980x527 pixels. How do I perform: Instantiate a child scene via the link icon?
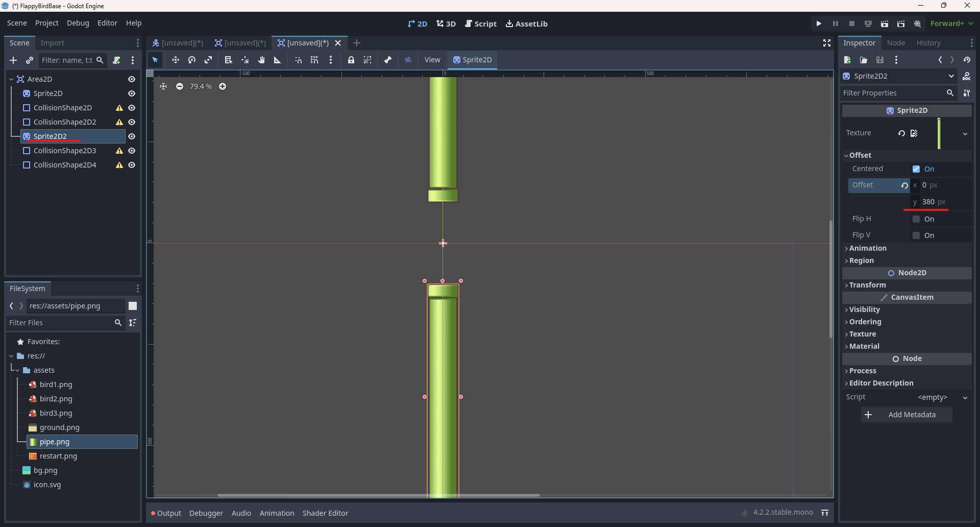point(30,60)
